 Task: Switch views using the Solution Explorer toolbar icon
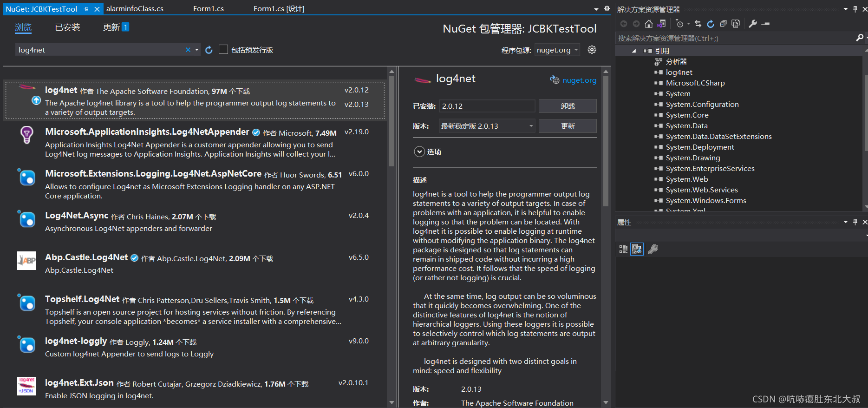point(661,24)
